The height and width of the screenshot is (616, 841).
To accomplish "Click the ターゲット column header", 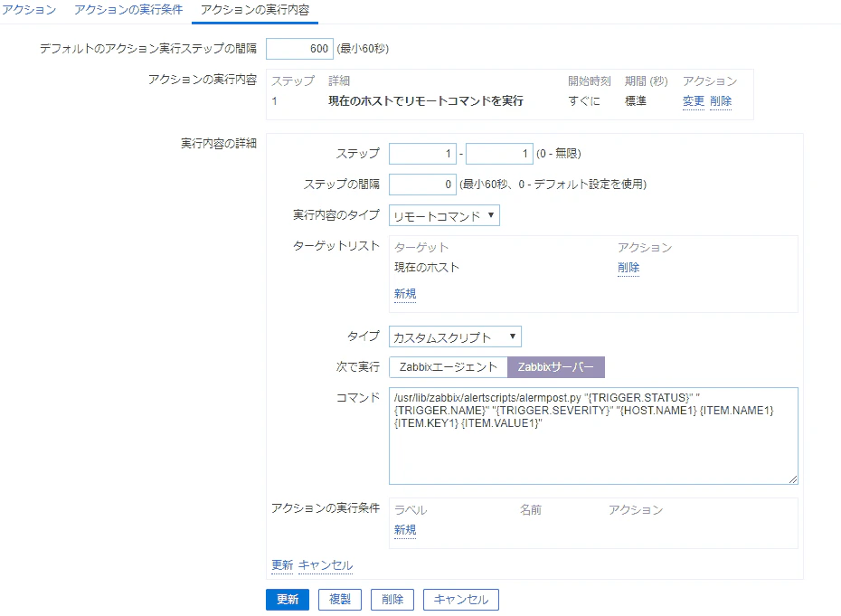I will point(421,247).
